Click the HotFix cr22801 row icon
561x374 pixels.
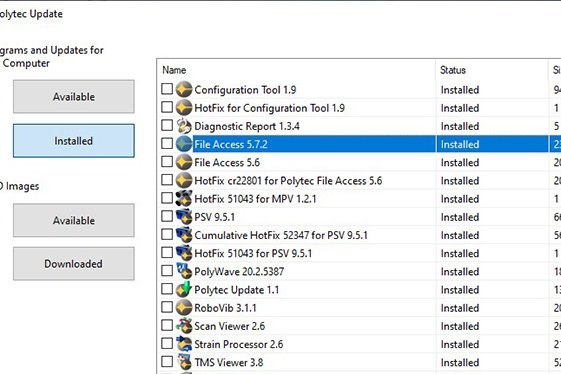point(184,180)
